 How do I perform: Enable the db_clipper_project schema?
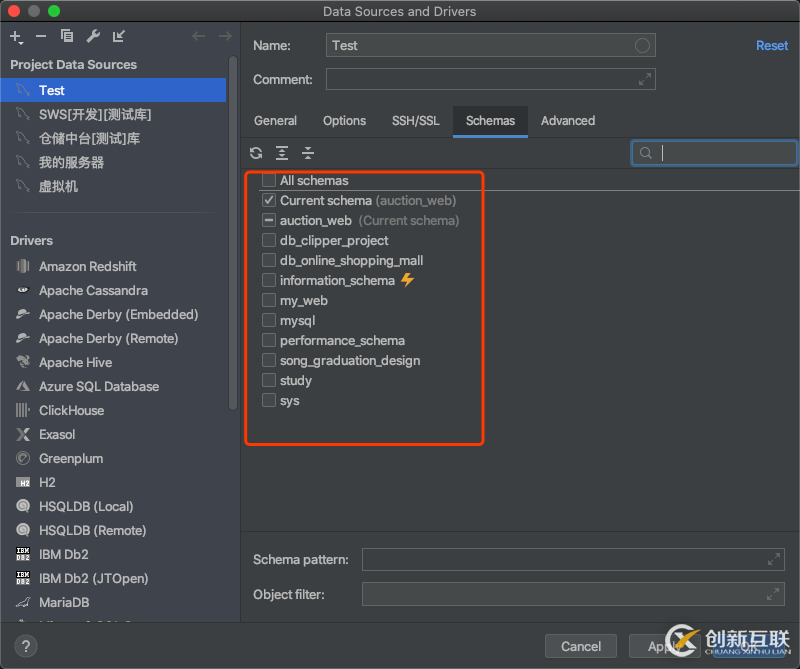[269, 240]
